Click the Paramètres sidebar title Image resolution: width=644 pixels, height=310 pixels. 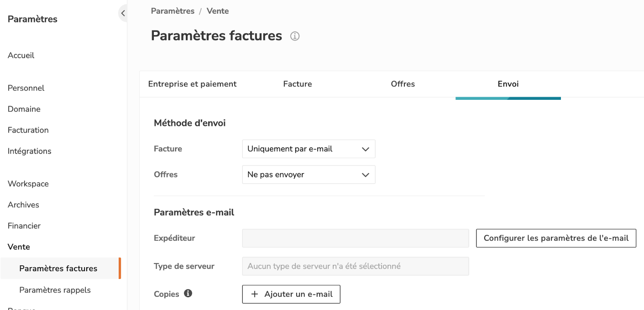32,19
